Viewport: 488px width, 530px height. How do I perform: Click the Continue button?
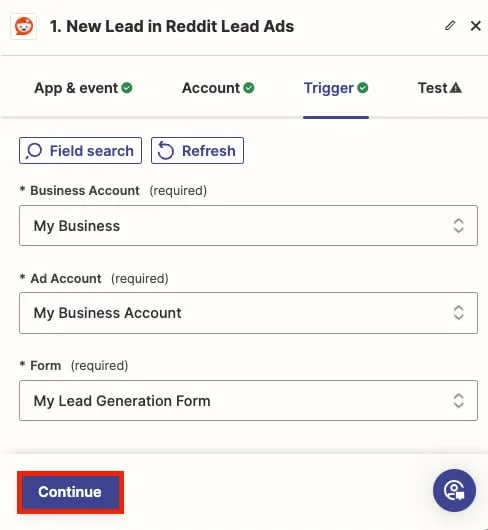click(x=70, y=492)
